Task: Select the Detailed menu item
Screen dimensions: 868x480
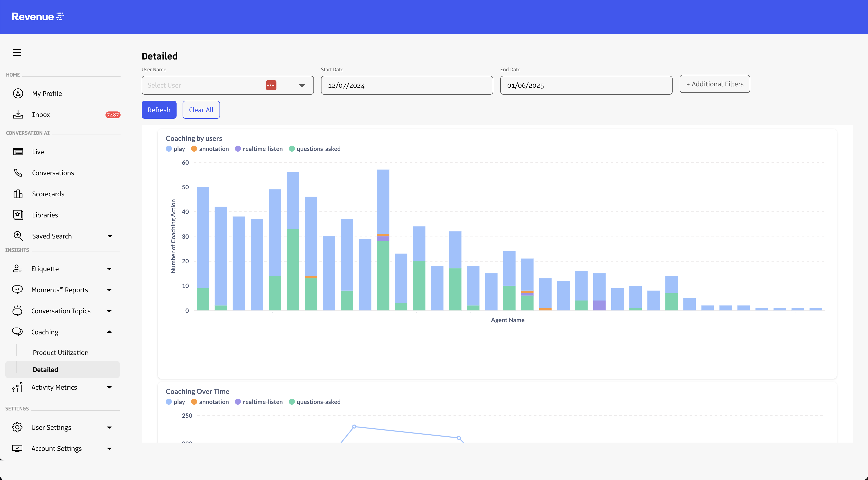Action: pos(45,370)
